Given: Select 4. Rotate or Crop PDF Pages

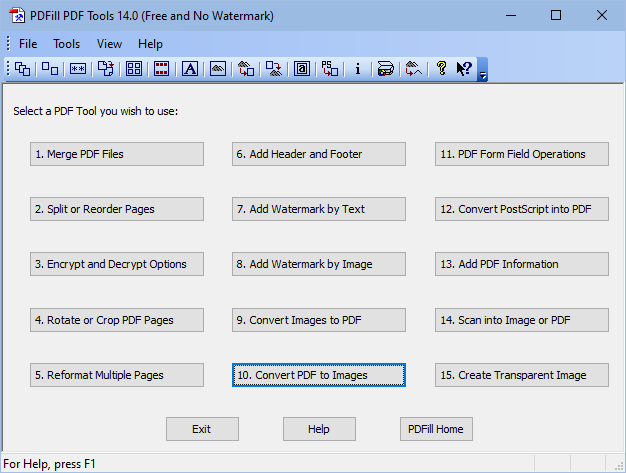Looking at the screenshot, I should [117, 320].
